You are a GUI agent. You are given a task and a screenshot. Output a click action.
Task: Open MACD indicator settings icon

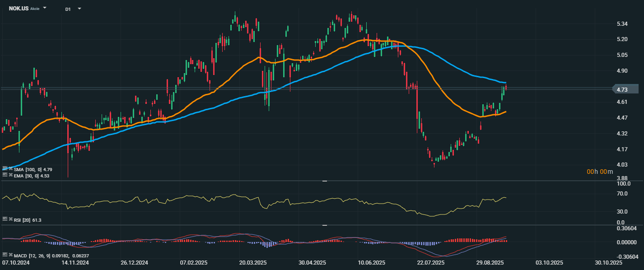tap(5, 255)
